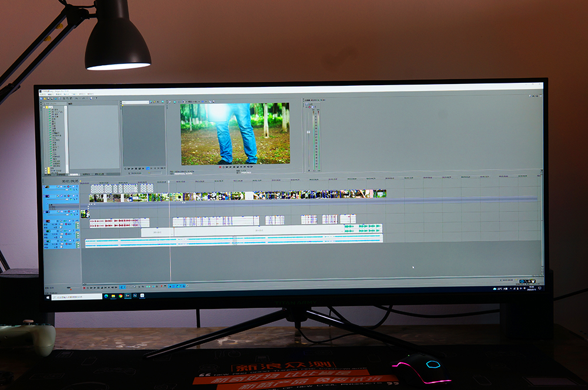Screen dimensions: 588x390
Task: Select the Normal Edit arrow tool
Action: pyautogui.click(x=122, y=287)
